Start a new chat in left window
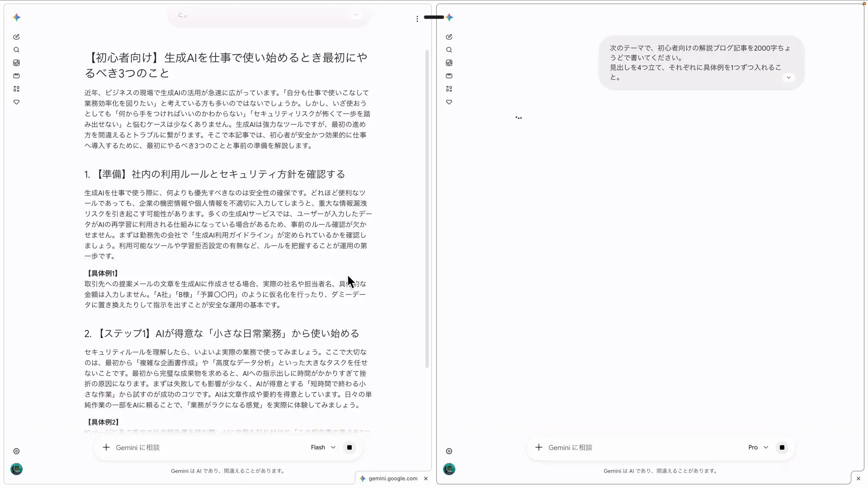This screenshot has height=488, width=868. pyautogui.click(x=17, y=37)
